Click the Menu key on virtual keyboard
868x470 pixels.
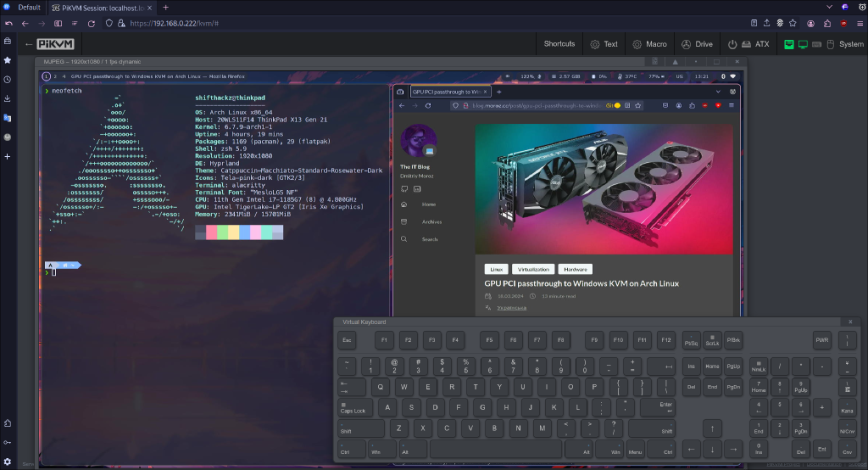tap(635, 449)
